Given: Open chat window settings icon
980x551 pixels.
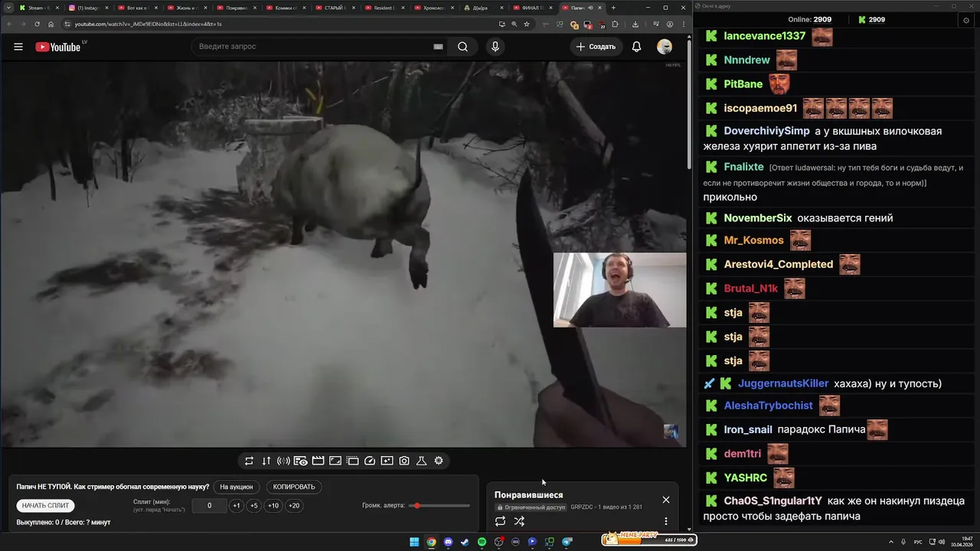Looking at the screenshot, I should point(966,21).
